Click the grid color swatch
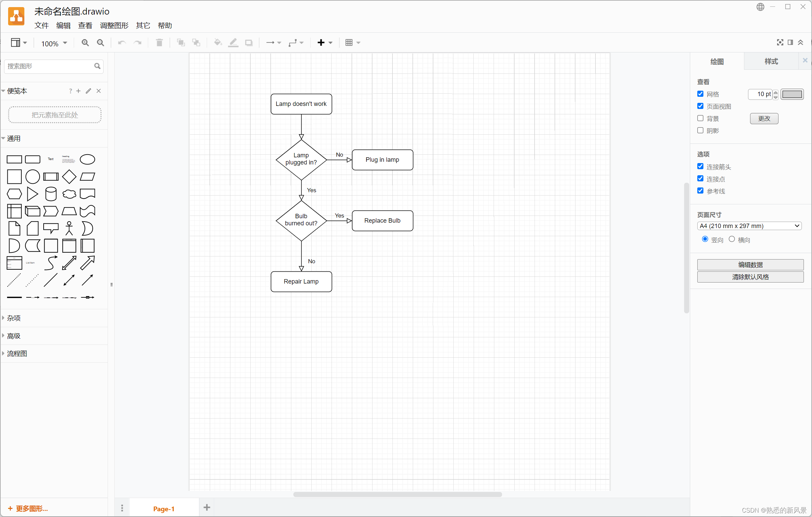Image resolution: width=812 pixels, height=517 pixels. tap(792, 94)
